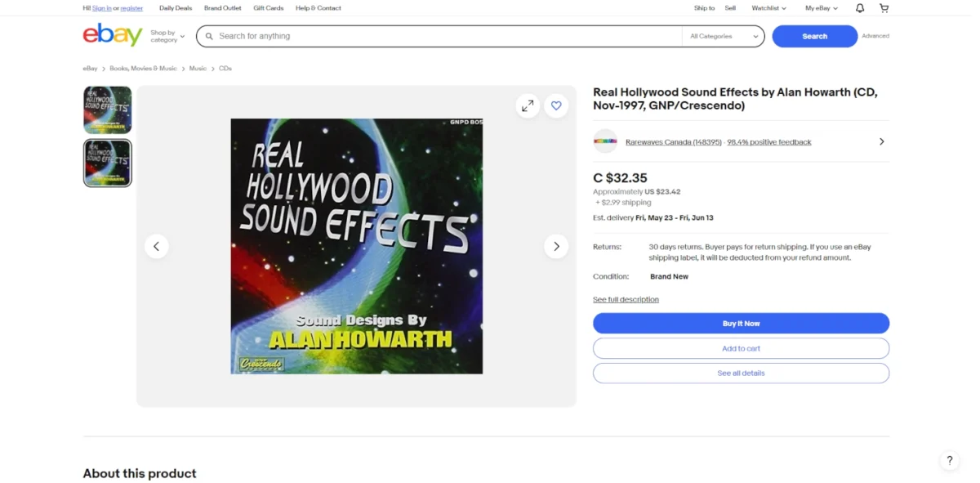Click See all details button
Screen dimensions: 980x483
click(741, 373)
